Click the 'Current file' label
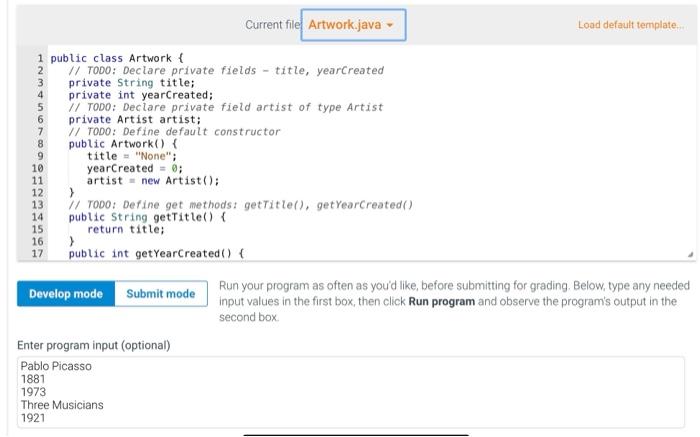Viewport: 700px width, 437px height. 273,25
